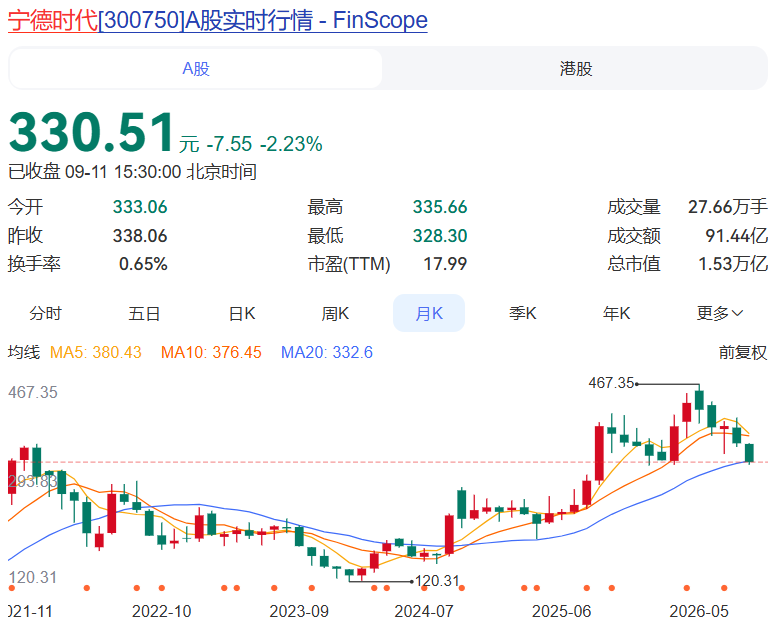This screenshot has height=635, width=780.
Task: Click the current price 330.51
Action: pyautogui.click(x=92, y=132)
